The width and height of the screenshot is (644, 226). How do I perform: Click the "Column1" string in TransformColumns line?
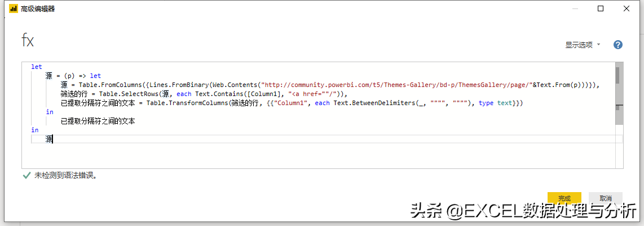click(x=293, y=103)
